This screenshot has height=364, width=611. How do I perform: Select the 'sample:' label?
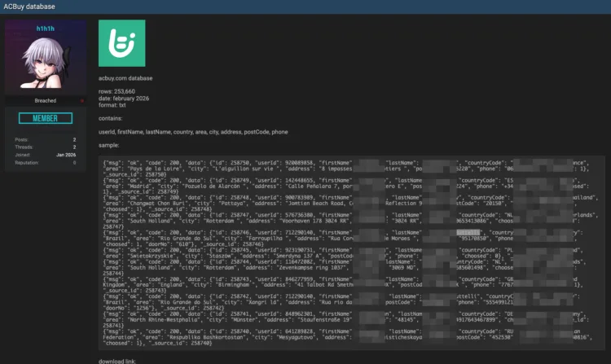(108, 145)
